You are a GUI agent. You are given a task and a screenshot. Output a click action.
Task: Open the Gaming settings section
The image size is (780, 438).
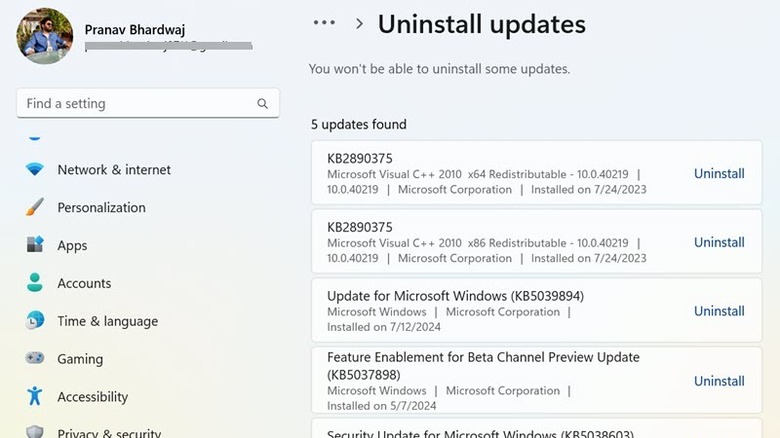[x=80, y=359]
